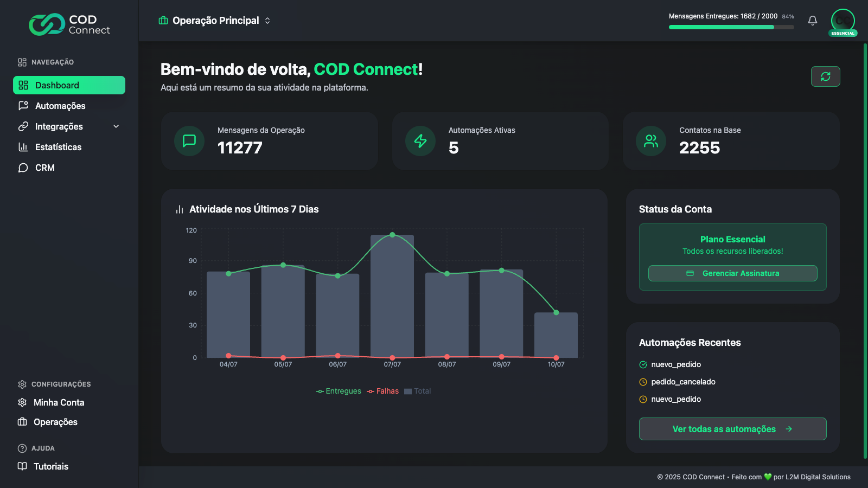Click the 07/07 bar in chart
The image size is (868, 488).
(x=392, y=296)
